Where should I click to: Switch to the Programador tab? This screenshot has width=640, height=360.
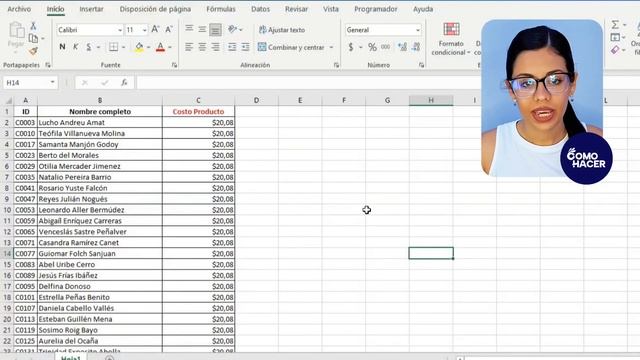[x=376, y=9]
